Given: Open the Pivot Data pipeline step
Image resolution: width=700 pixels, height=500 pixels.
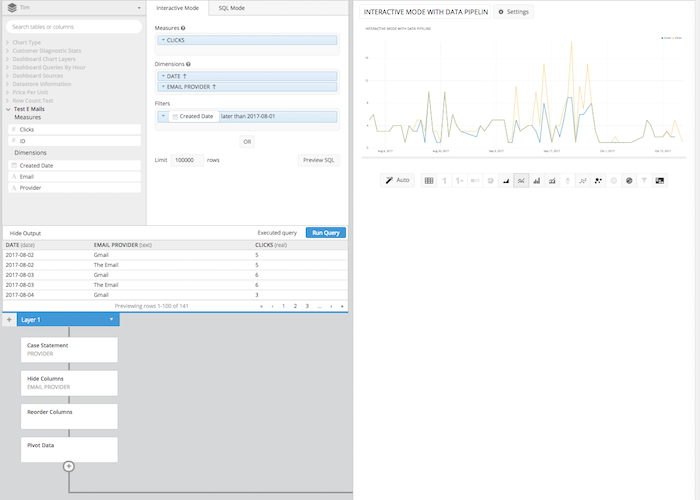Looking at the screenshot, I should 69,450.
